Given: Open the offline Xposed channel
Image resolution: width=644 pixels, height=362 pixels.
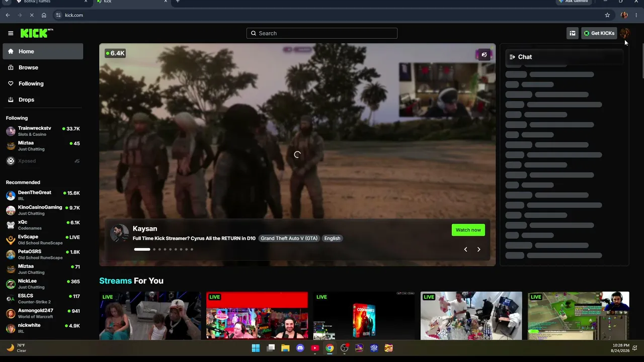Looking at the screenshot, I should click(43, 161).
